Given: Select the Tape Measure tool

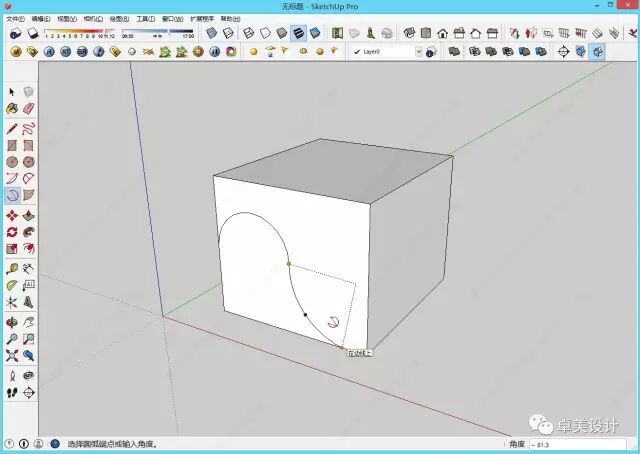Looking at the screenshot, I should 12,269.
